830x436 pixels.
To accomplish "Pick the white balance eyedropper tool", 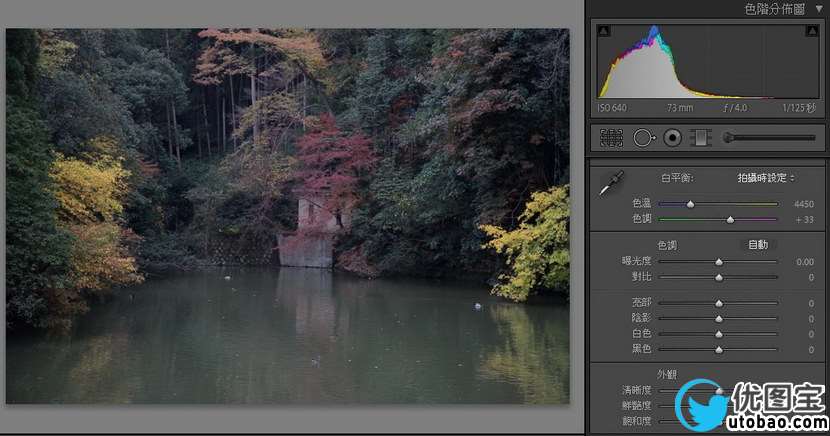I will [x=608, y=184].
